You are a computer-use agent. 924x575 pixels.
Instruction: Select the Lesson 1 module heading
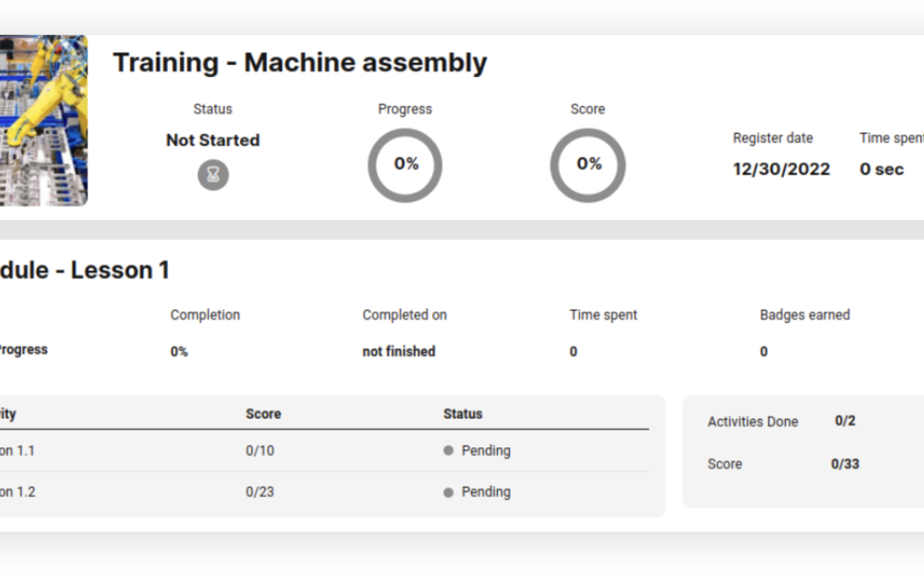[84, 270]
